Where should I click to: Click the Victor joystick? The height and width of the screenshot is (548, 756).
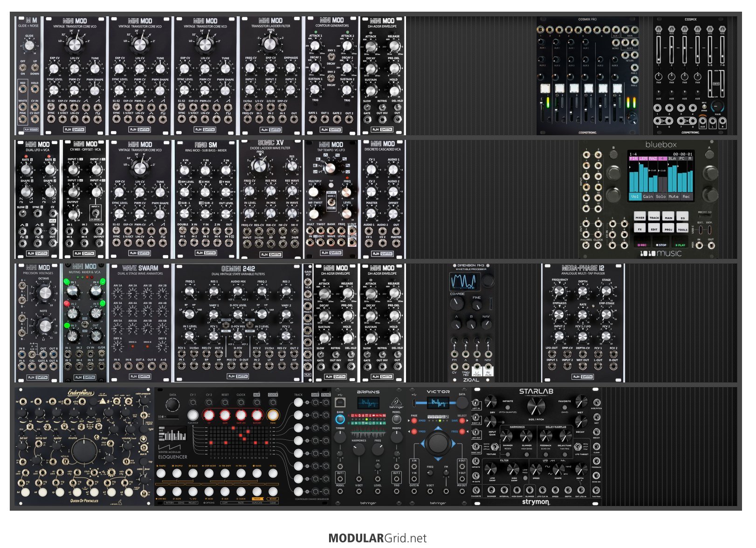[x=438, y=443]
